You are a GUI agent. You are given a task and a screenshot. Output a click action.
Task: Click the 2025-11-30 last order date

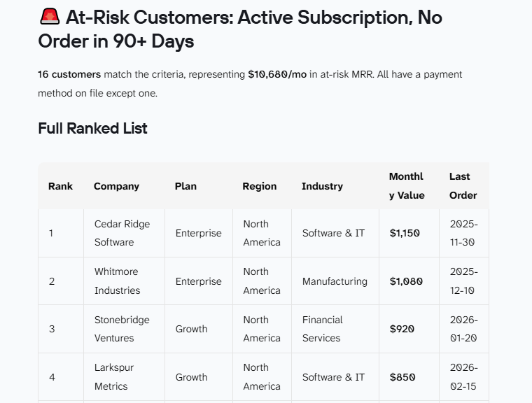[x=464, y=233]
